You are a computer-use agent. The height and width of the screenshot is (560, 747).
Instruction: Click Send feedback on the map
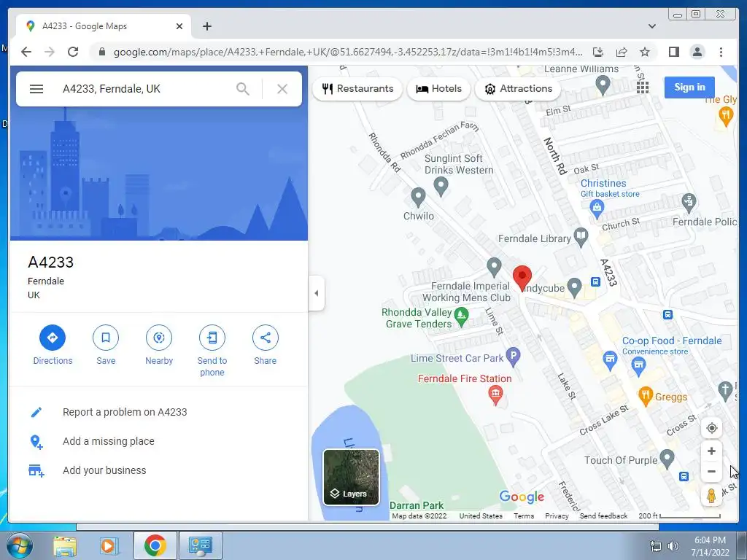coord(603,516)
